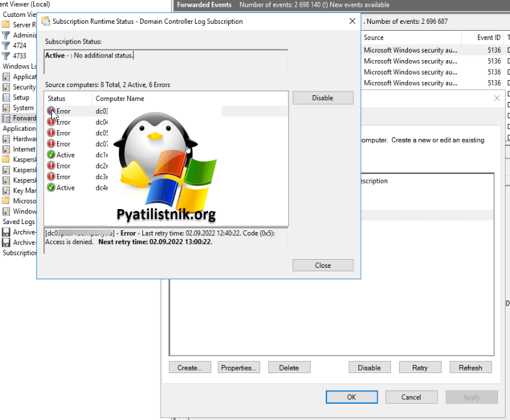Click the Delete subscription button
Image resolution: width=510 pixels, height=420 pixels.
coord(289,367)
